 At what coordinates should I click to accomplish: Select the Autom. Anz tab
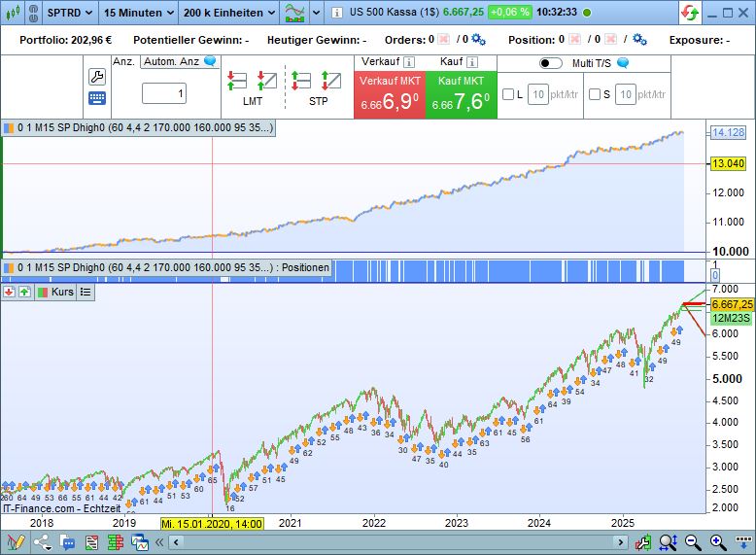[180, 61]
